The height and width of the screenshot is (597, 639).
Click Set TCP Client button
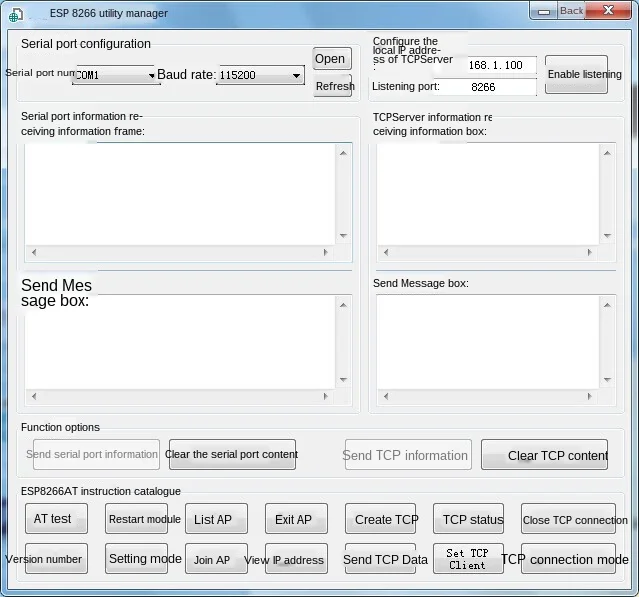point(468,559)
